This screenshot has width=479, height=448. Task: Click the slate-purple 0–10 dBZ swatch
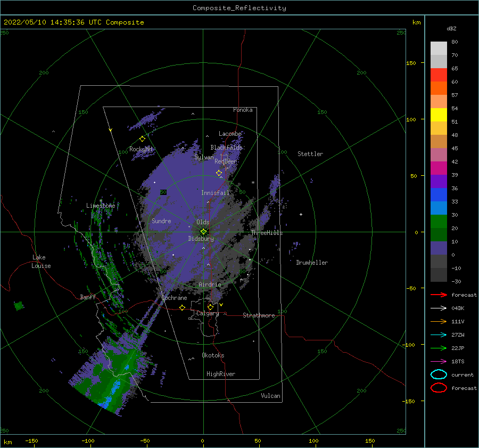click(439, 248)
